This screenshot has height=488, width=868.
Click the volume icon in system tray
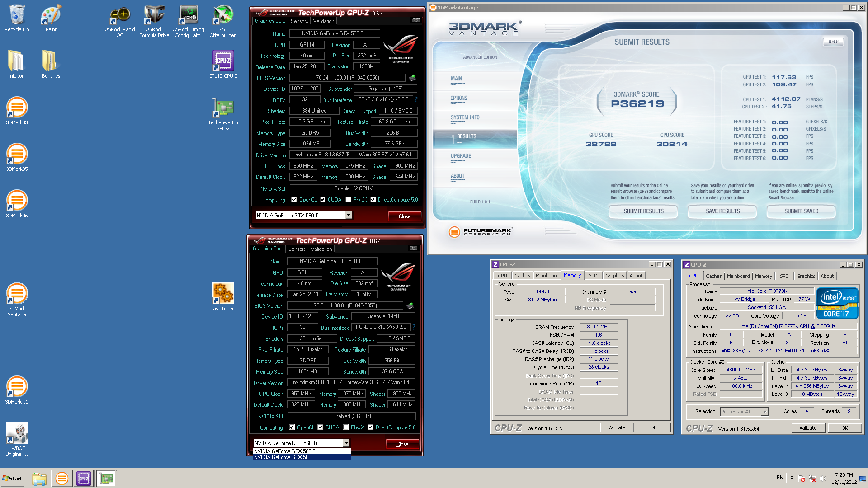(x=823, y=479)
